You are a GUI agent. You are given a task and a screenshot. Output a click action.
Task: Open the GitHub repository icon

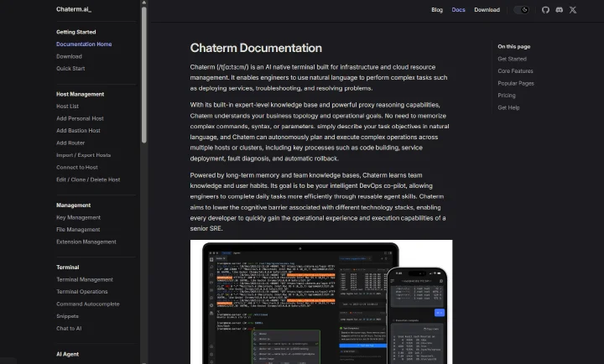(x=545, y=10)
